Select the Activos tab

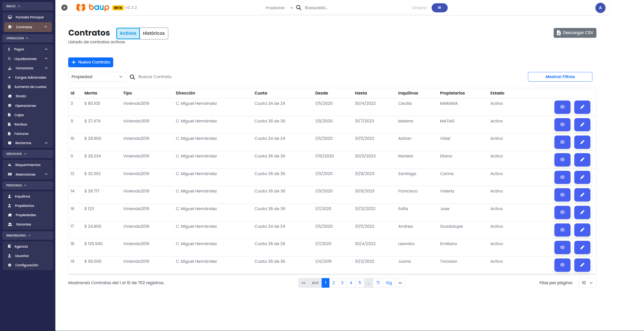pyautogui.click(x=128, y=33)
